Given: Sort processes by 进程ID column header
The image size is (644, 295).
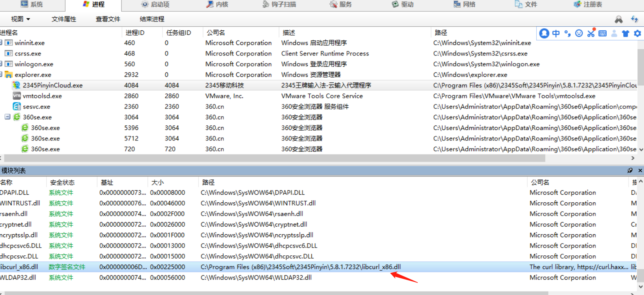Looking at the screenshot, I should tap(142, 32).
